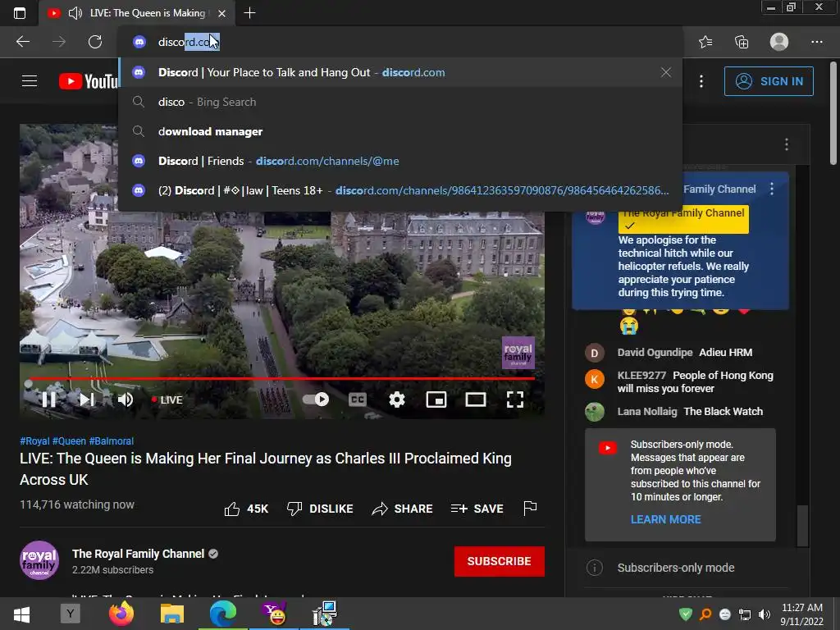Click the red video progress bar

(282, 378)
